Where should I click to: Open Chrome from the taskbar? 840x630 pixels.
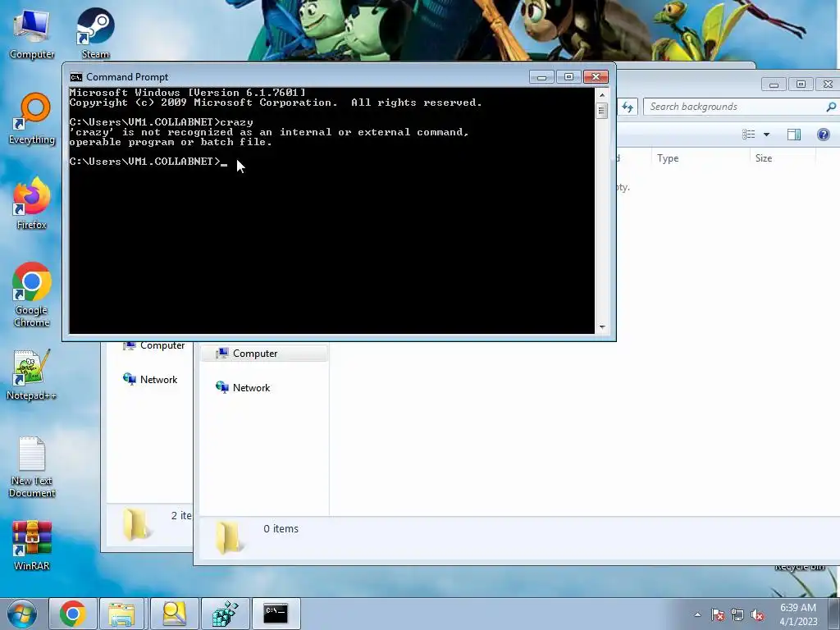[x=73, y=614]
